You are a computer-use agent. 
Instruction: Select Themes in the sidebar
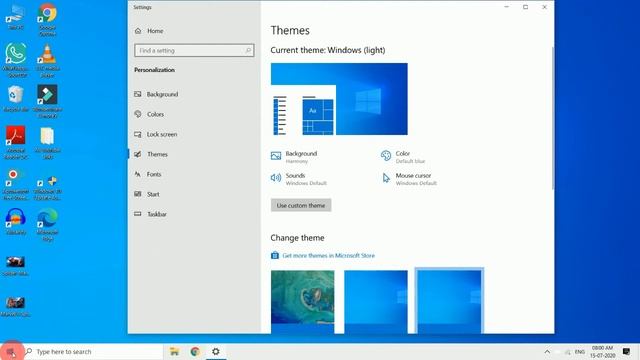coord(151,154)
